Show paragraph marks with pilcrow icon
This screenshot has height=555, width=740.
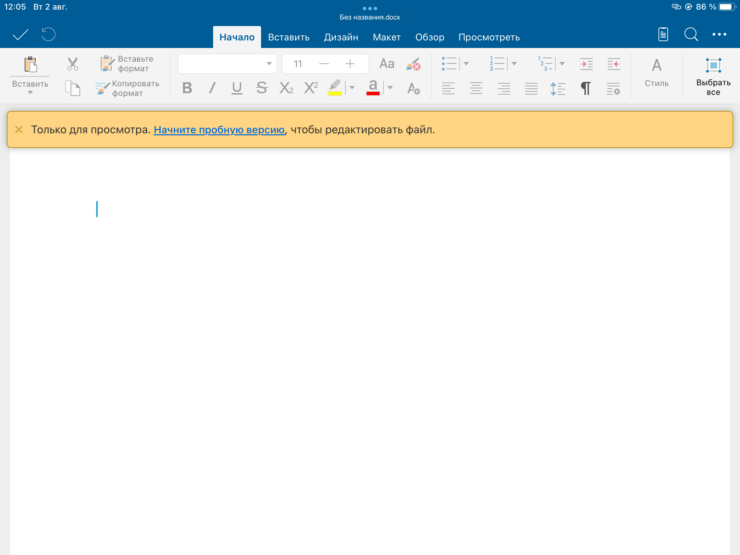pos(586,88)
